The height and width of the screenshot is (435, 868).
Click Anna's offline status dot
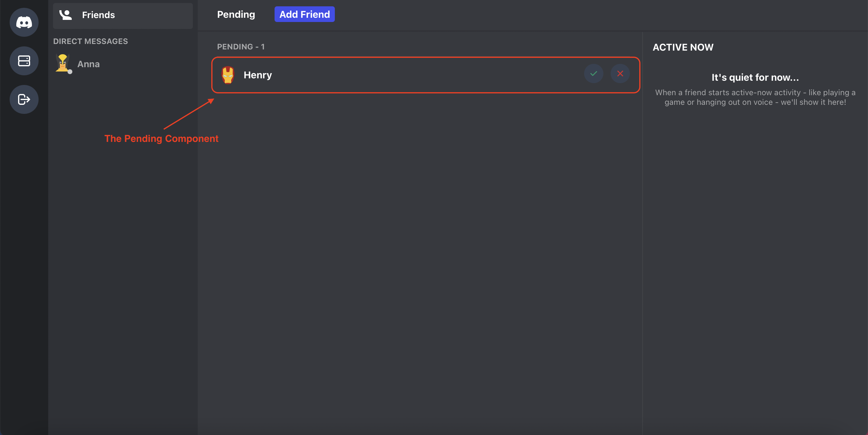click(70, 72)
